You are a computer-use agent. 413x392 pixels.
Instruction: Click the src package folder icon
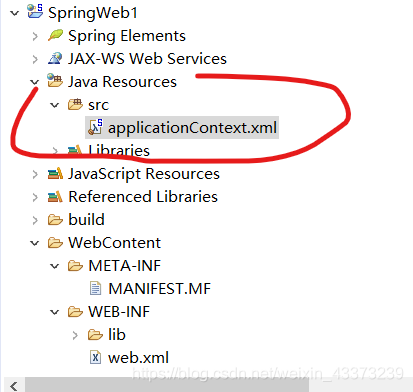pos(75,104)
